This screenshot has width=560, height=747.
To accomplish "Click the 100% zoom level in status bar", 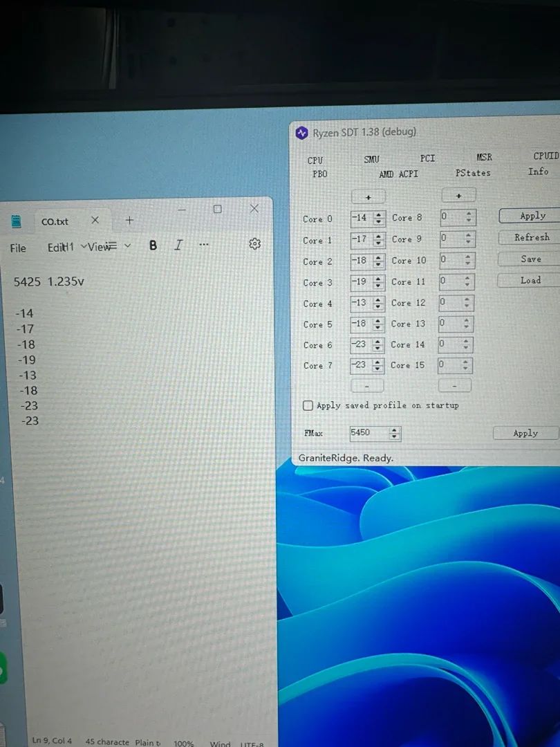I will [183, 743].
